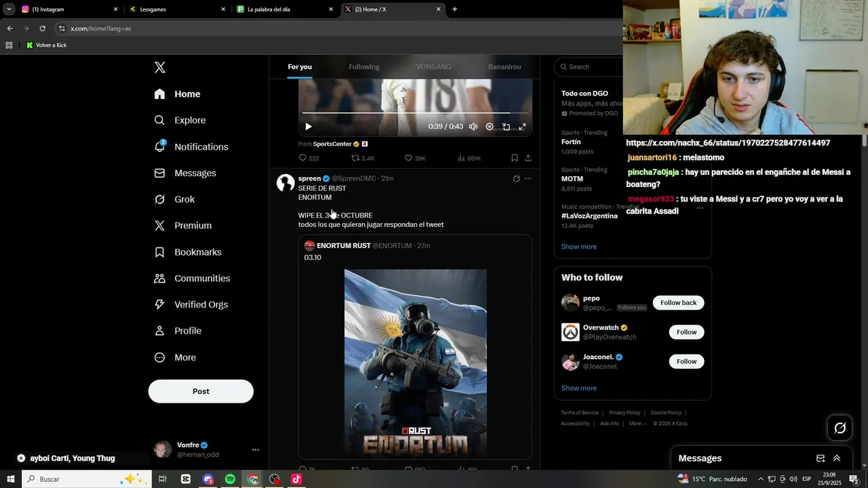The width and height of the screenshot is (868, 488).
Task: Follow the Overwatch account
Action: click(686, 332)
